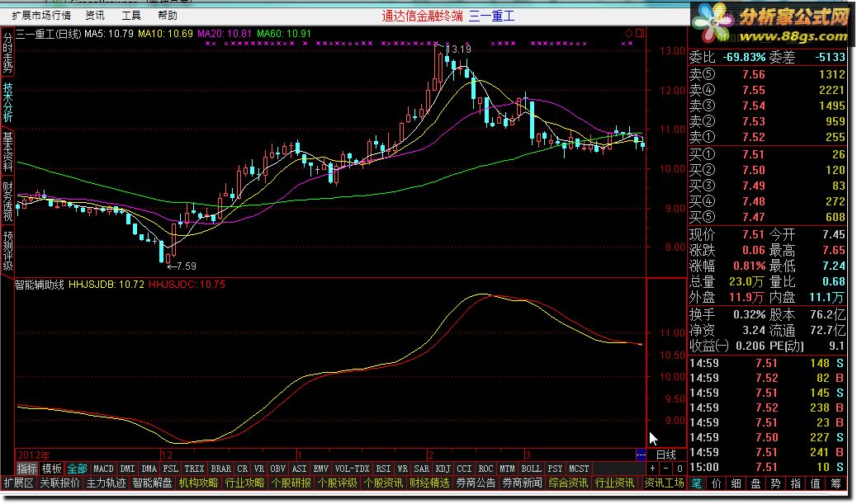Image resolution: width=857 pixels, height=504 pixels.
Task: Open the 券商公告 bottom tab
Action: coord(476,483)
